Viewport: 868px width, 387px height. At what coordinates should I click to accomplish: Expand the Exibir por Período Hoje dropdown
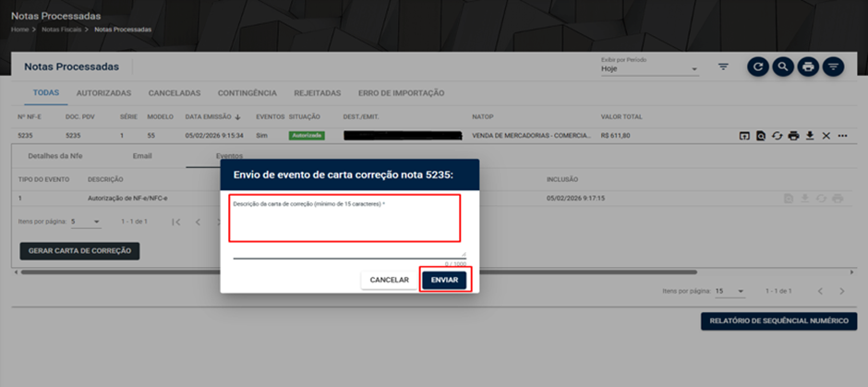tap(649, 69)
